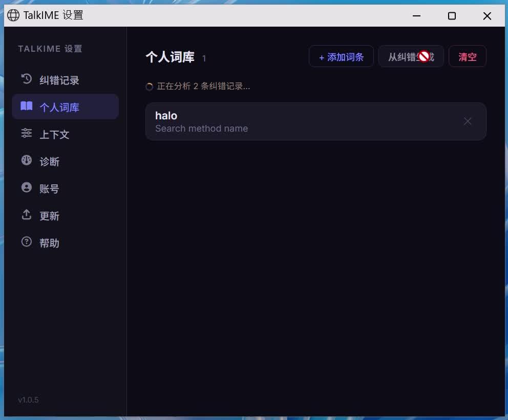
Task: Click the red 清空 button
Action: point(467,56)
